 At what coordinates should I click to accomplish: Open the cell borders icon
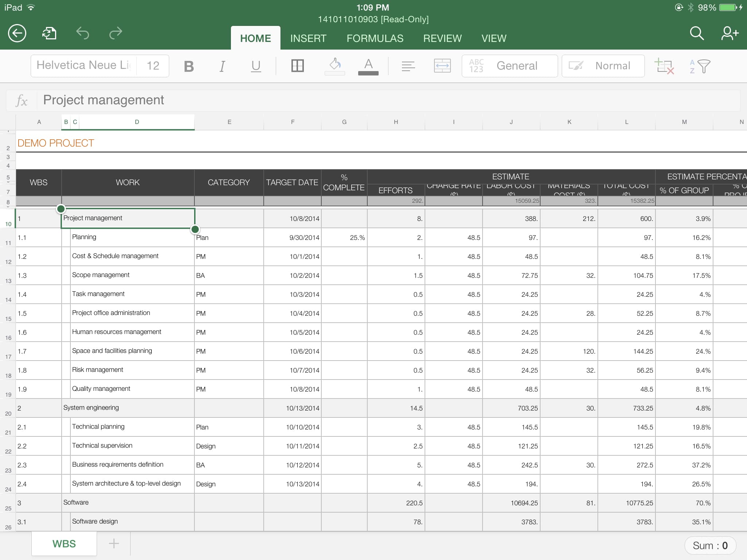click(297, 66)
